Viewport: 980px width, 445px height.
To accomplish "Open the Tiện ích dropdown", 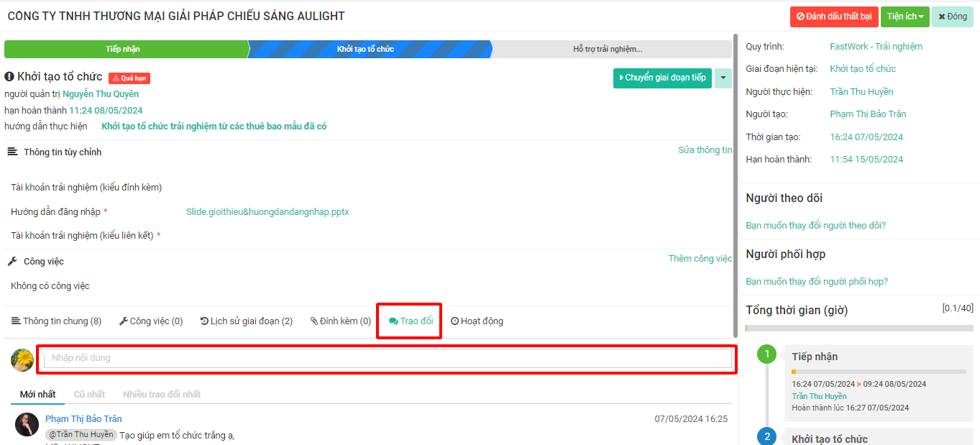I will tap(905, 17).
